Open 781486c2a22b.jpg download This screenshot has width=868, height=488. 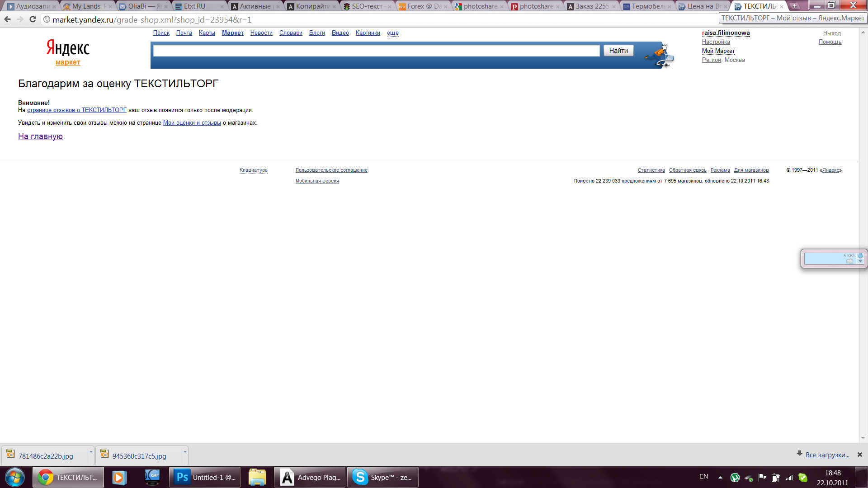click(x=45, y=455)
